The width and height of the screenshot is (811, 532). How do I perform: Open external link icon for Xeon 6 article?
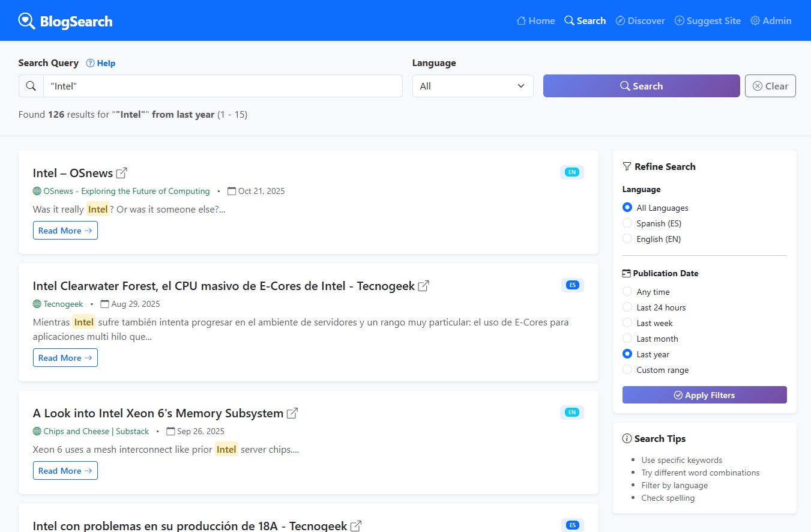292,413
